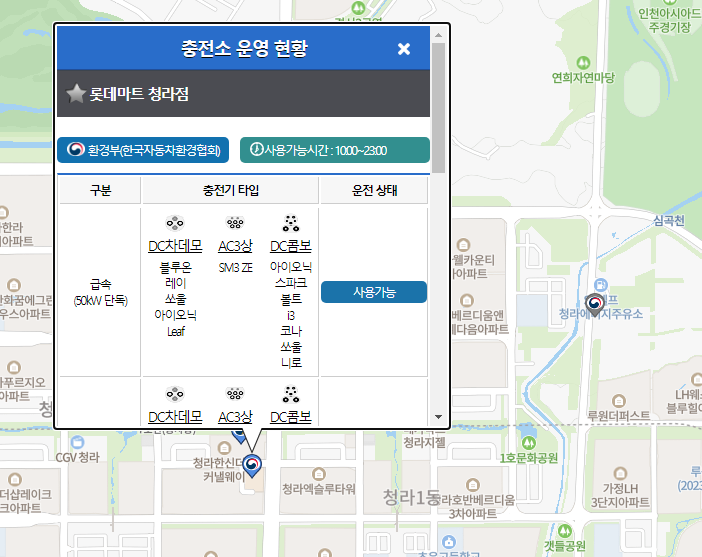Click 청라1동 label on the map
The height and width of the screenshot is (557, 702).
[x=412, y=497]
